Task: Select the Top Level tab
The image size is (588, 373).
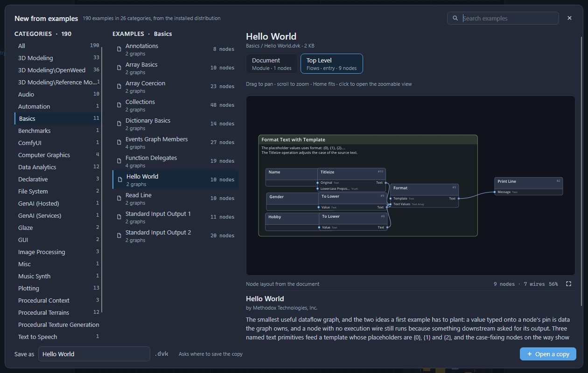Action: pos(331,64)
